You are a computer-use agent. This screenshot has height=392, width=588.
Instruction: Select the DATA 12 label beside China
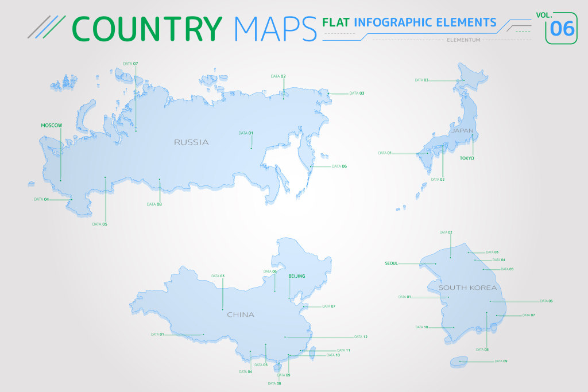[361, 337]
